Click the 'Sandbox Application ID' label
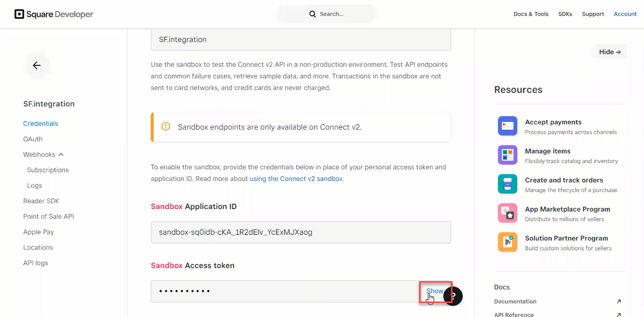Viewport: 644px width, 317px height. (x=194, y=206)
